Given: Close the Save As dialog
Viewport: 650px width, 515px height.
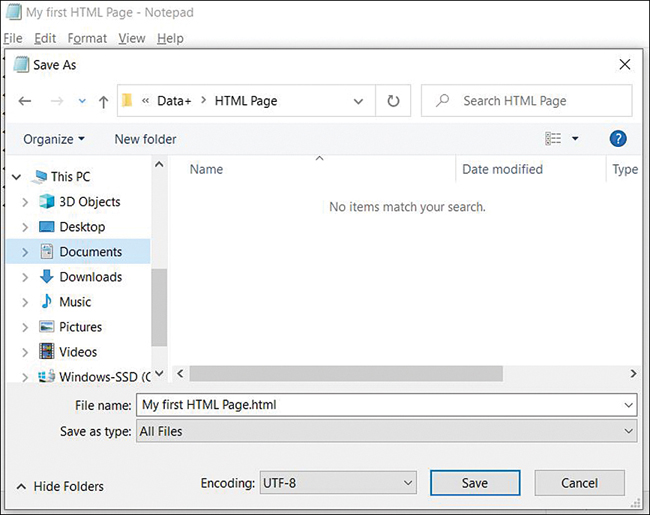Looking at the screenshot, I should click(x=625, y=64).
